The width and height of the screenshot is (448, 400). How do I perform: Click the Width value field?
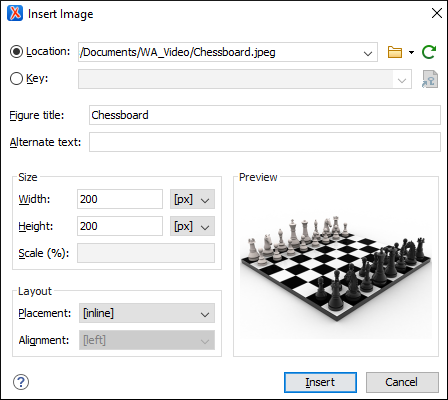point(120,199)
